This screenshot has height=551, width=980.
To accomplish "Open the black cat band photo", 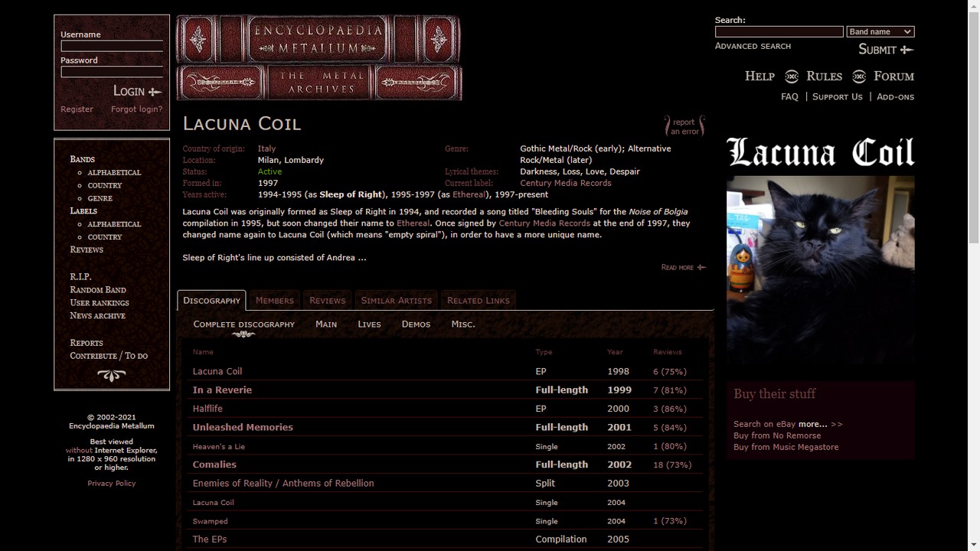I will (820, 270).
